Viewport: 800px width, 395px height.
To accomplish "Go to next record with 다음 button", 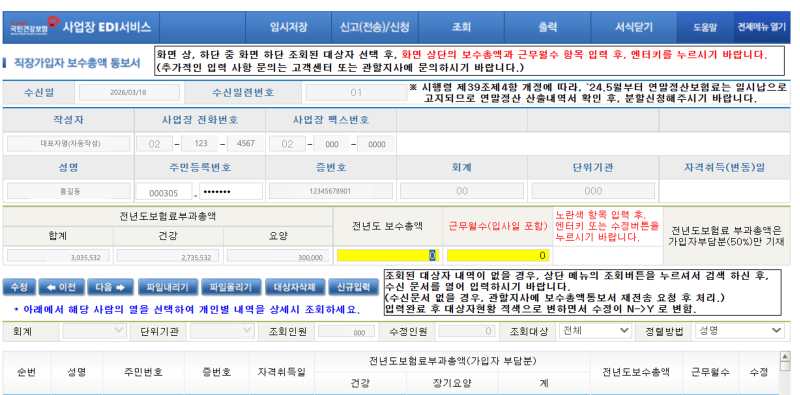I will point(110,287).
